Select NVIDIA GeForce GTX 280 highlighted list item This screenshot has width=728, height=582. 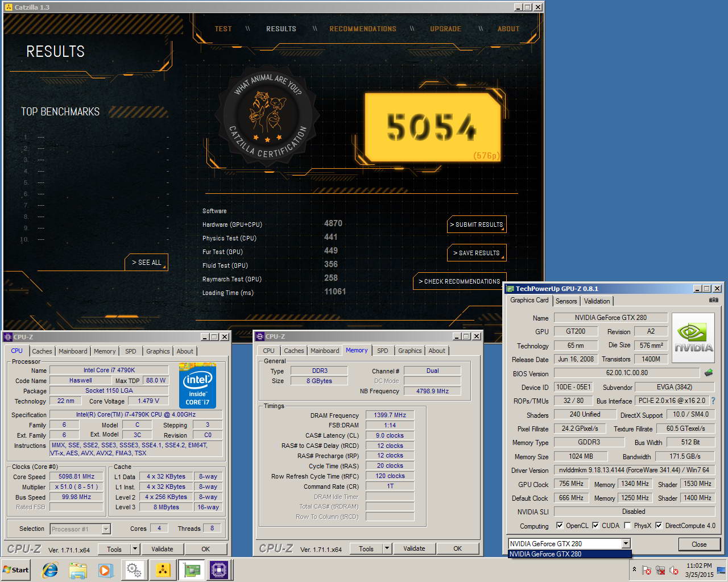[x=569, y=554]
